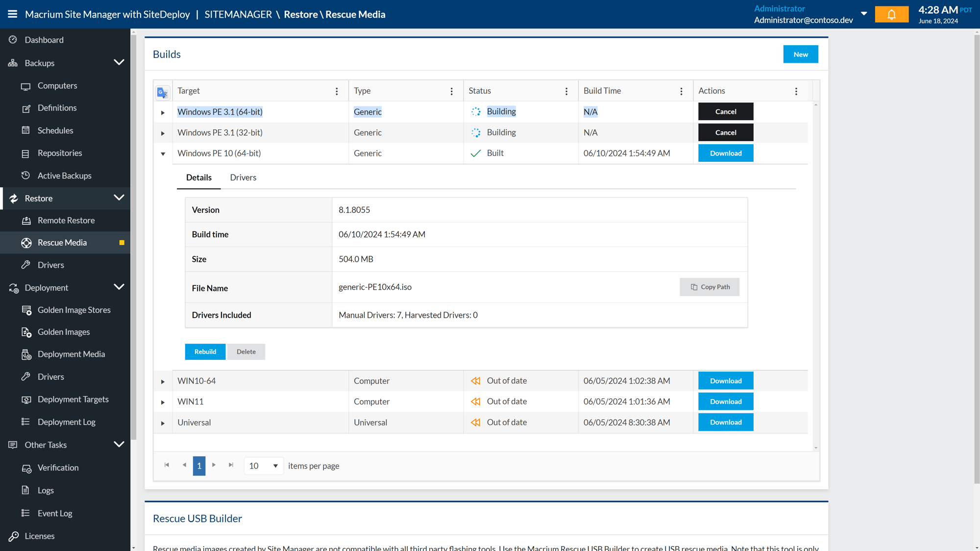The image size is (980, 551).
Task: Click the Rescue Media lifebuoy icon
Action: [x=26, y=243]
